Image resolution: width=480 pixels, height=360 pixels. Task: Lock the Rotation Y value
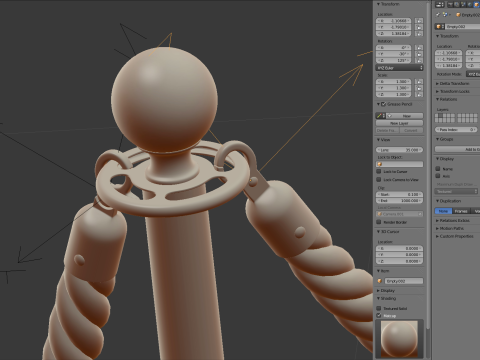[x=419, y=54]
